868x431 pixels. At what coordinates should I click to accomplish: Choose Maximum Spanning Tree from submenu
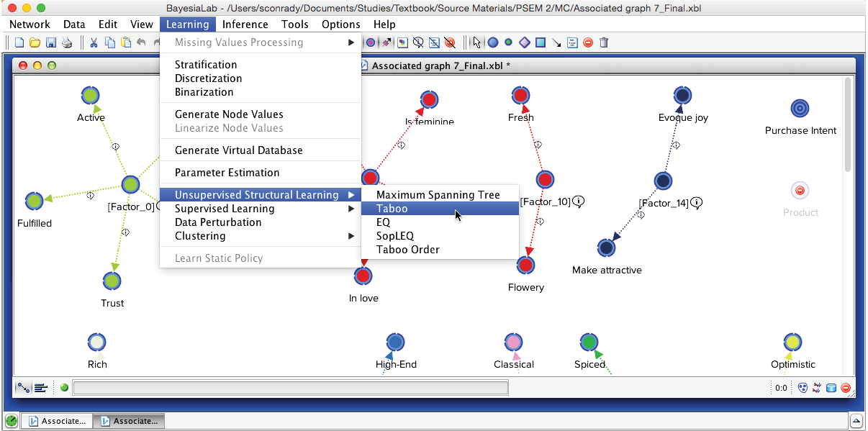438,195
